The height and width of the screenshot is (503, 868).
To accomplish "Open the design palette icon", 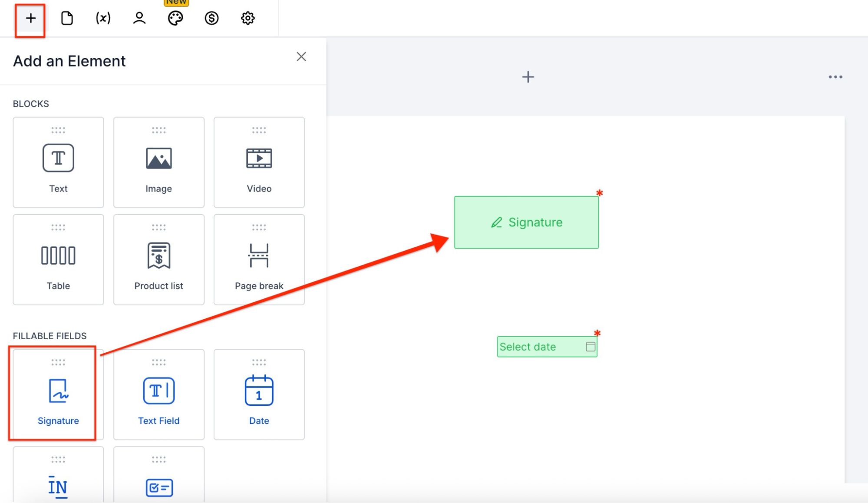I will 175,18.
